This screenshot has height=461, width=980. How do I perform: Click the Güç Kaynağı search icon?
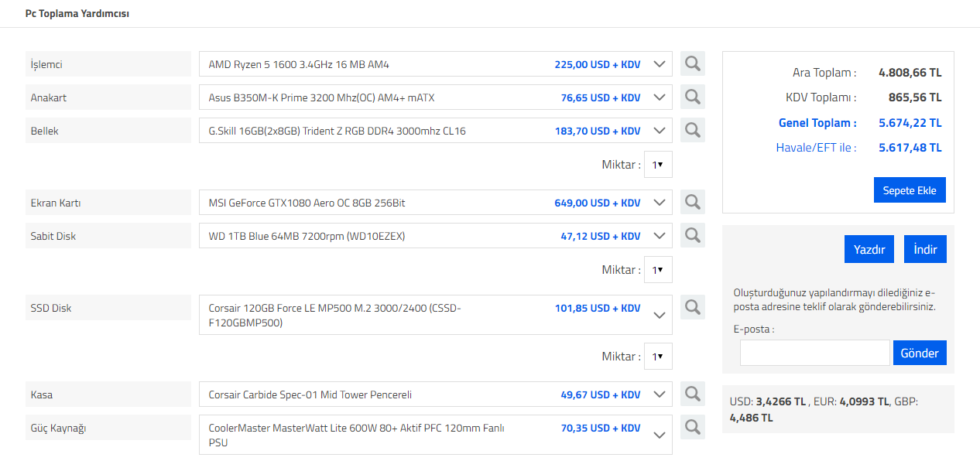coord(693,427)
